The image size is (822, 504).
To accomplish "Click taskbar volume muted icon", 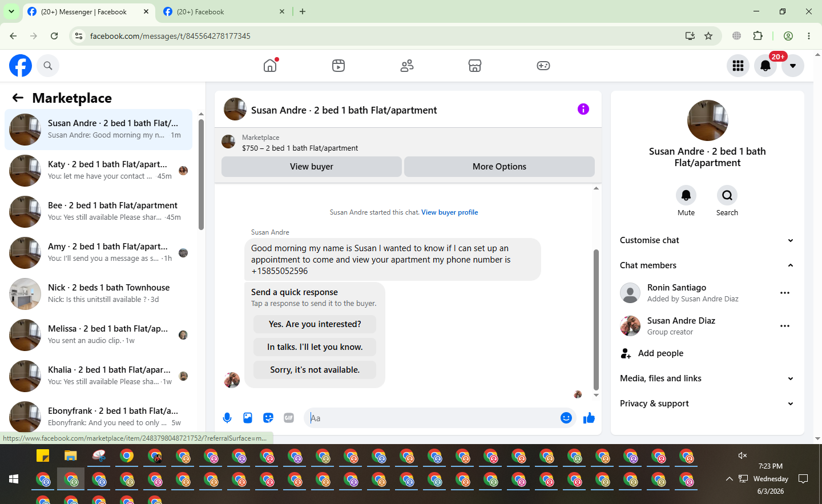I will point(743,455).
